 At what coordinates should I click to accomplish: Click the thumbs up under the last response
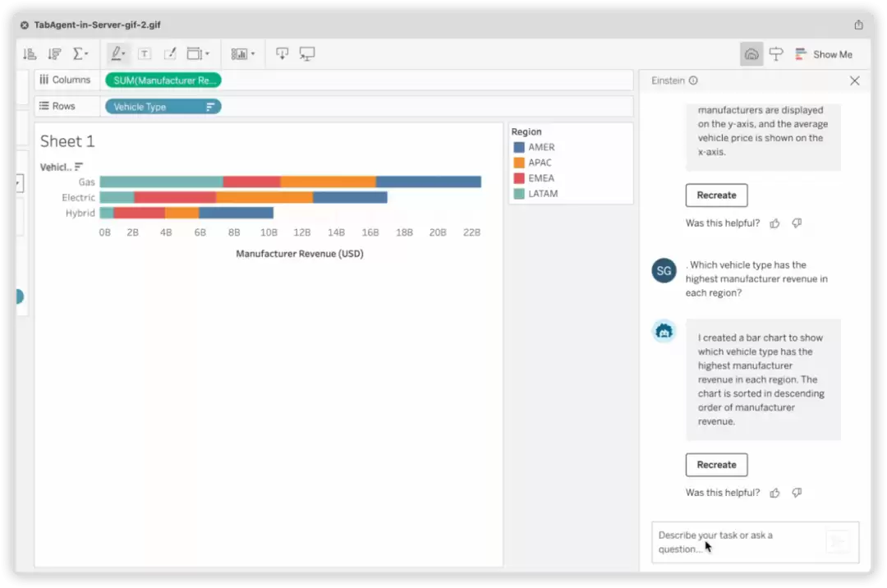coord(774,493)
